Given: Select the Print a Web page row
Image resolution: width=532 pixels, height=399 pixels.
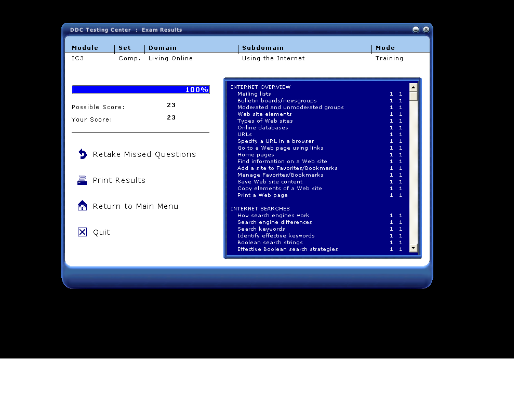Looking at the screenshot, I should pos(320,195).
